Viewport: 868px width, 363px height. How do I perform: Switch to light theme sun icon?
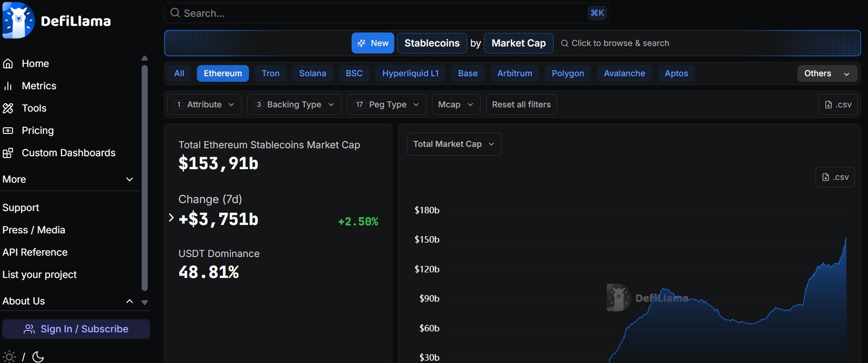(x=9, y=357)
